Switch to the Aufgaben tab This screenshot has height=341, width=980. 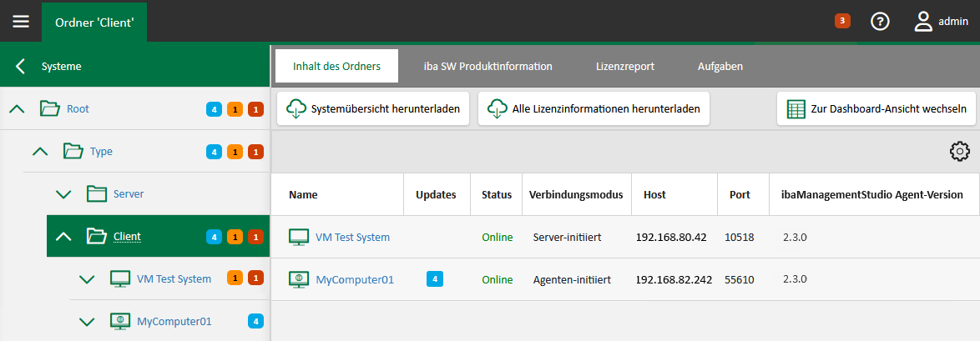pos(720,66)
